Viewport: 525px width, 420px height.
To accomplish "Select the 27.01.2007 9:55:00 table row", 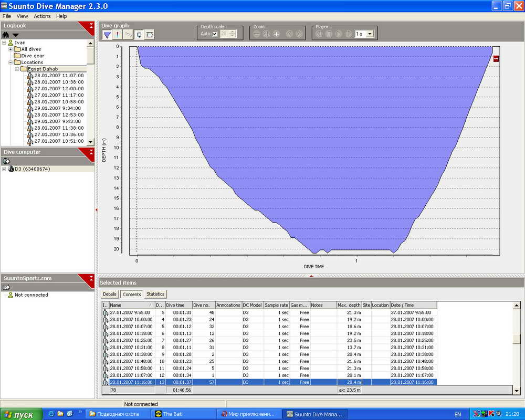I will click(269, 312).
